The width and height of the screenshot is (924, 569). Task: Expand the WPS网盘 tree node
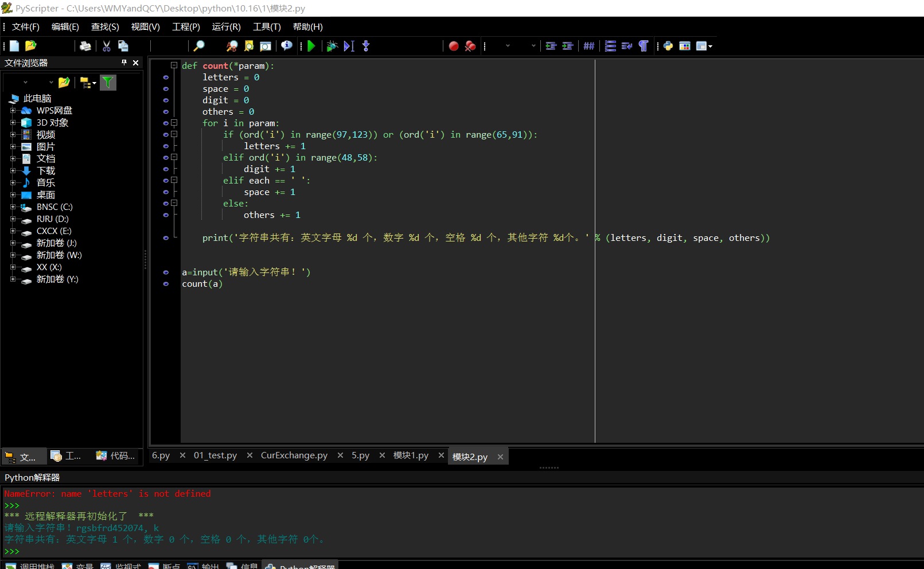[x=13, y=111]
